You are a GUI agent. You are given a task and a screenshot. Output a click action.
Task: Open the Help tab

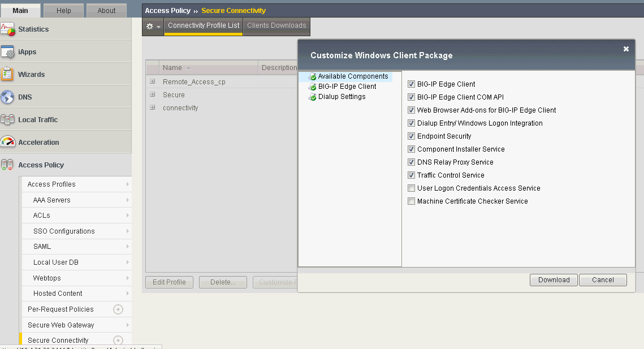point(64,10)
